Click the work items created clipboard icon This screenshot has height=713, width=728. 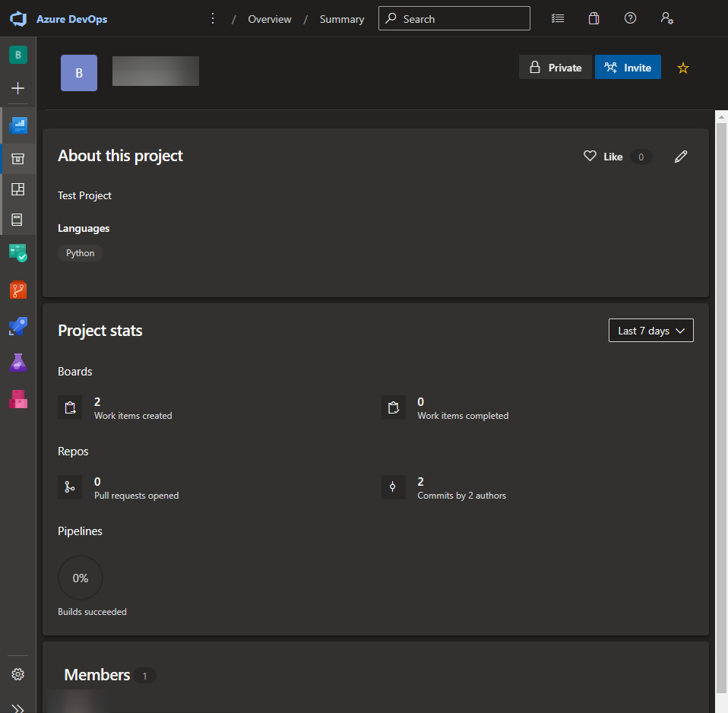coord(70,407)
